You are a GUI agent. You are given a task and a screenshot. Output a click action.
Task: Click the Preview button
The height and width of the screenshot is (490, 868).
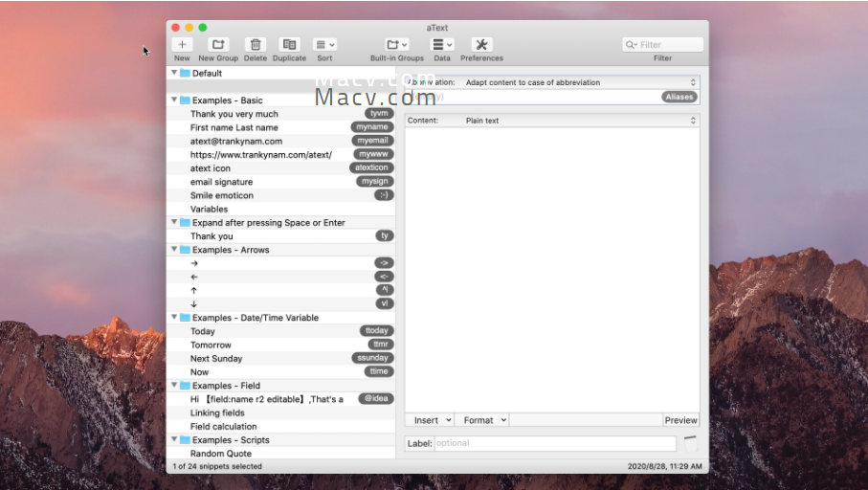[x=680, y=420]
